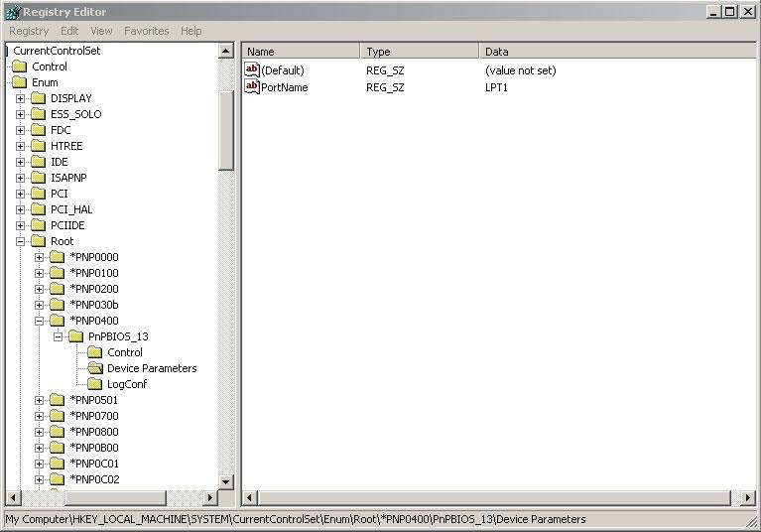
Task: Click the DISPLAY folder icon
Action: (39, 98)
